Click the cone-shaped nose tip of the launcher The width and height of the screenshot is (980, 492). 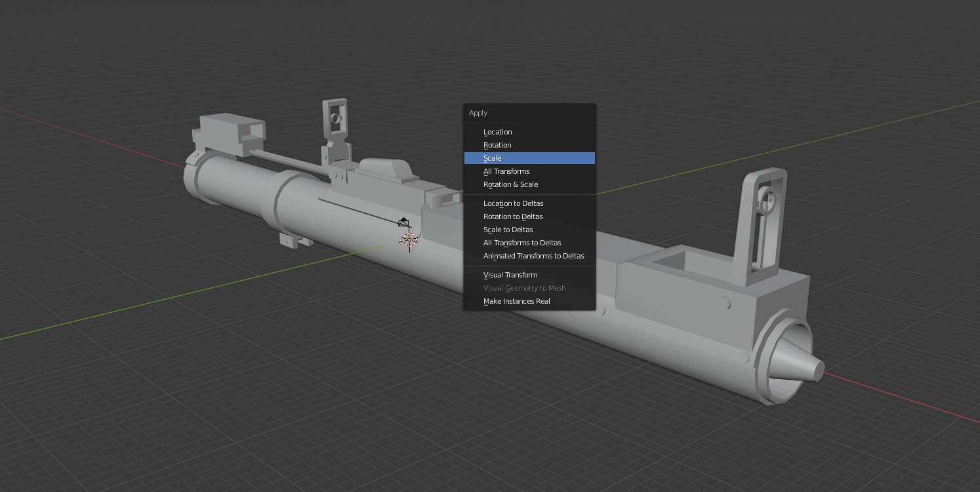(x=799, y=363)
